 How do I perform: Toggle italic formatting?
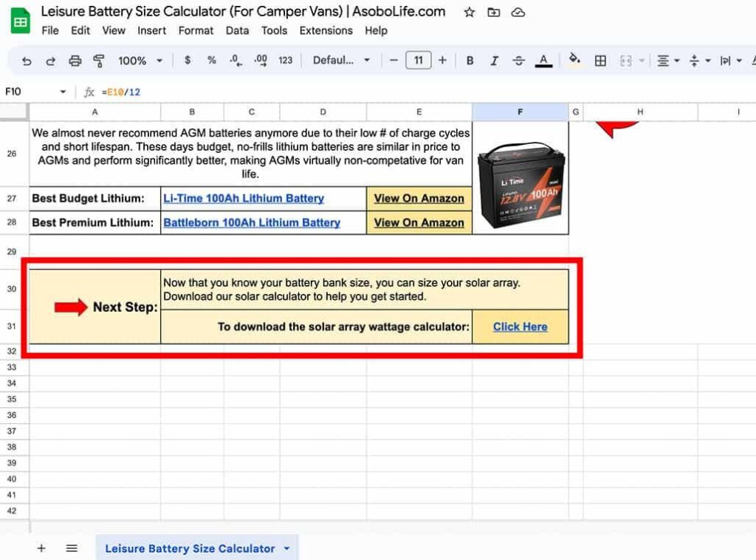(x=494, y=61)
